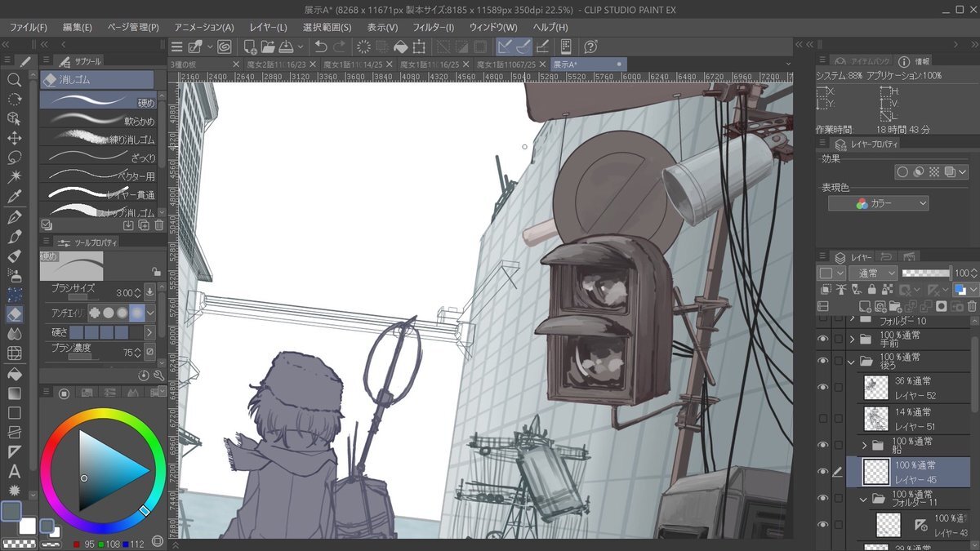Screen dimensions: 980x551
Task: Choose the 練り消しゴム eraser sub tool
Action: tap(98, 139)
